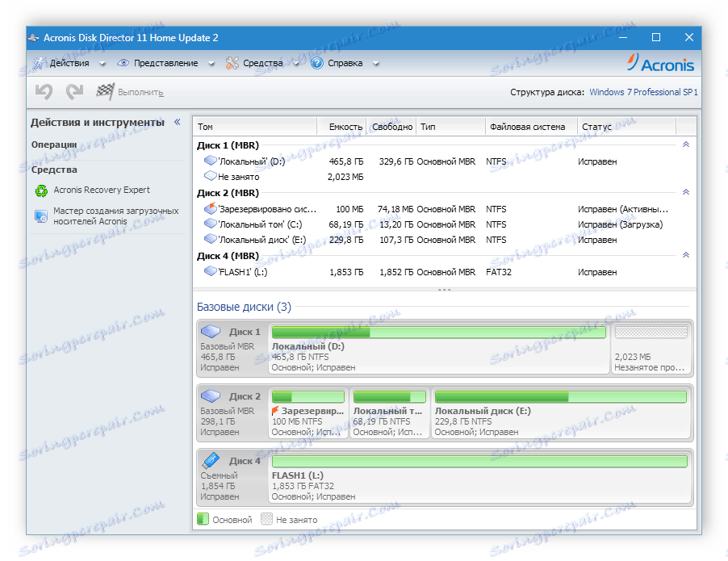The image size is (728, 561).
Task: Click volume icon of 'Локальный' (D:) row
Action: point(211,161)
